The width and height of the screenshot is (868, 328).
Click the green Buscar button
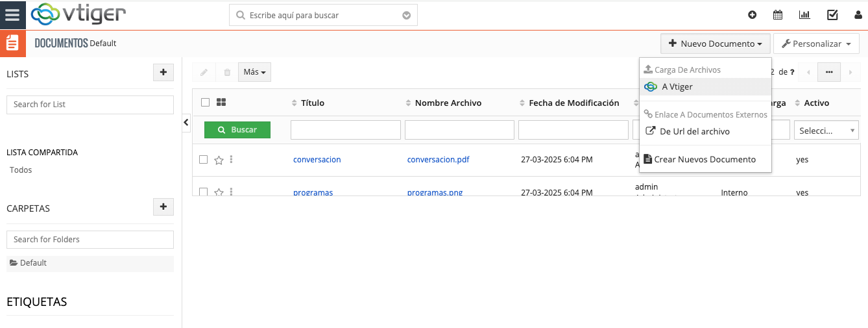[237, 130]
